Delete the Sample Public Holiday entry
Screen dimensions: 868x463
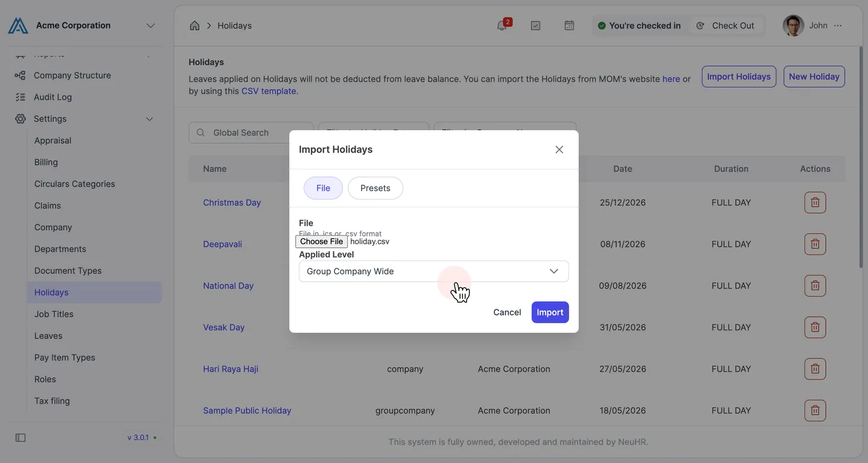(815, 411)
